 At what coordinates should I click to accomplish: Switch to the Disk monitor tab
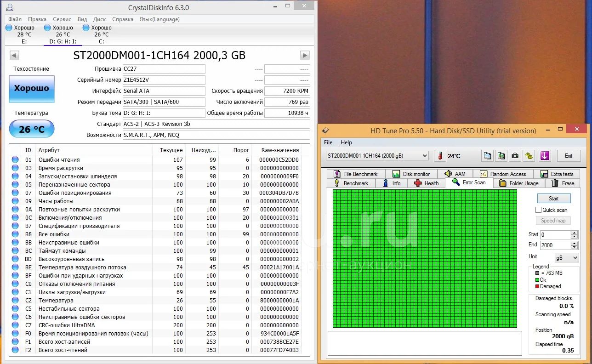pyautogui.click(x=411, y=174)
